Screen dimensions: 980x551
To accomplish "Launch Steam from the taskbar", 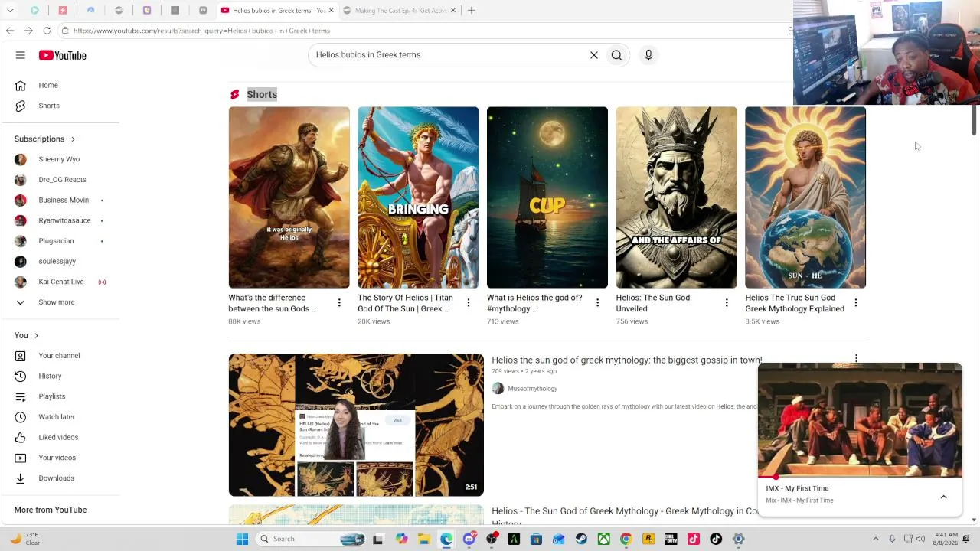I will coord(581,539).
